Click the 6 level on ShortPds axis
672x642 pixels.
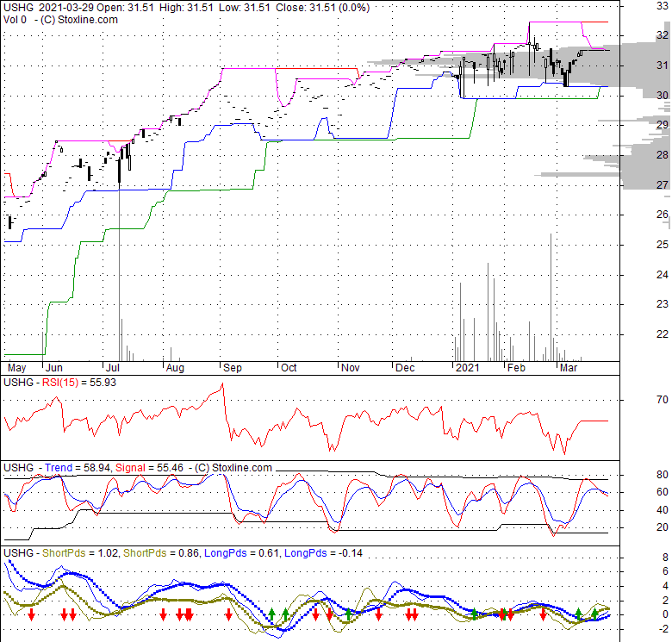(665, 571)
